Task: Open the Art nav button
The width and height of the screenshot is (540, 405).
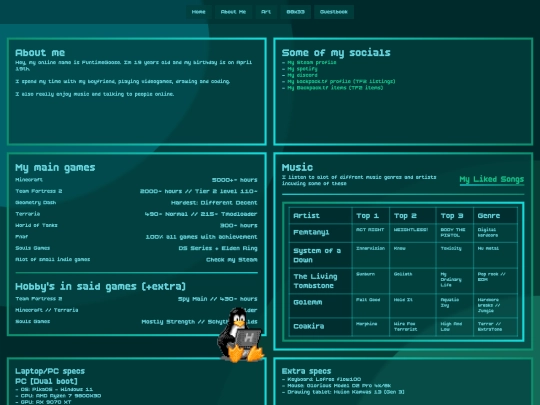Action: pyautogui.click(x=266, y=12)
